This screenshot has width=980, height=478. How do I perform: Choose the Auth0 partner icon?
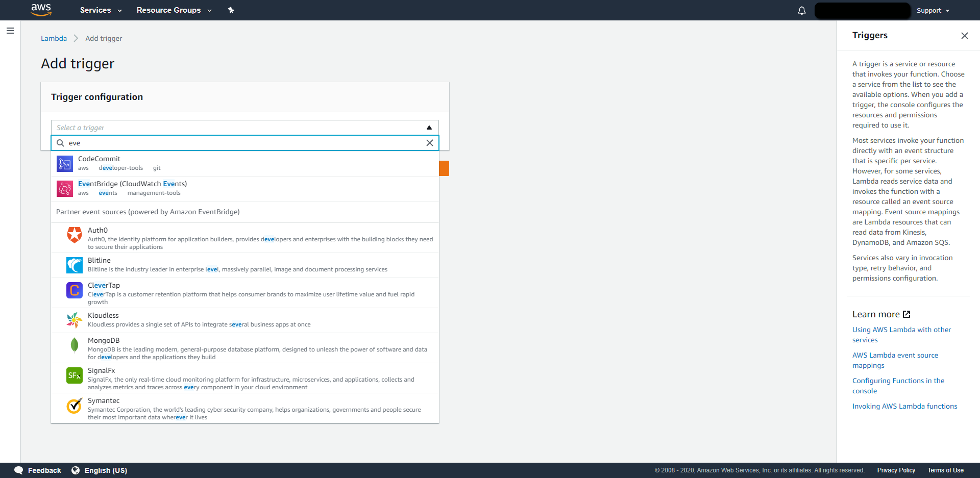point(75,235)
